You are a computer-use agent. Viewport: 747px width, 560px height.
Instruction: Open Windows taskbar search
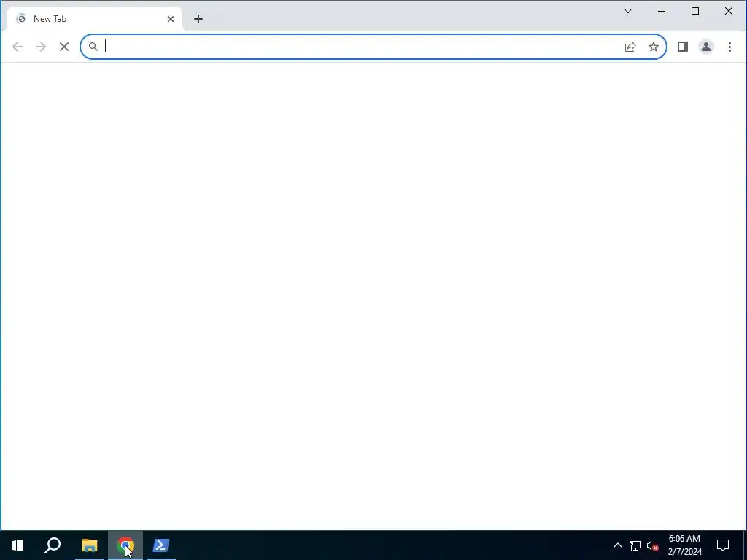53,545
